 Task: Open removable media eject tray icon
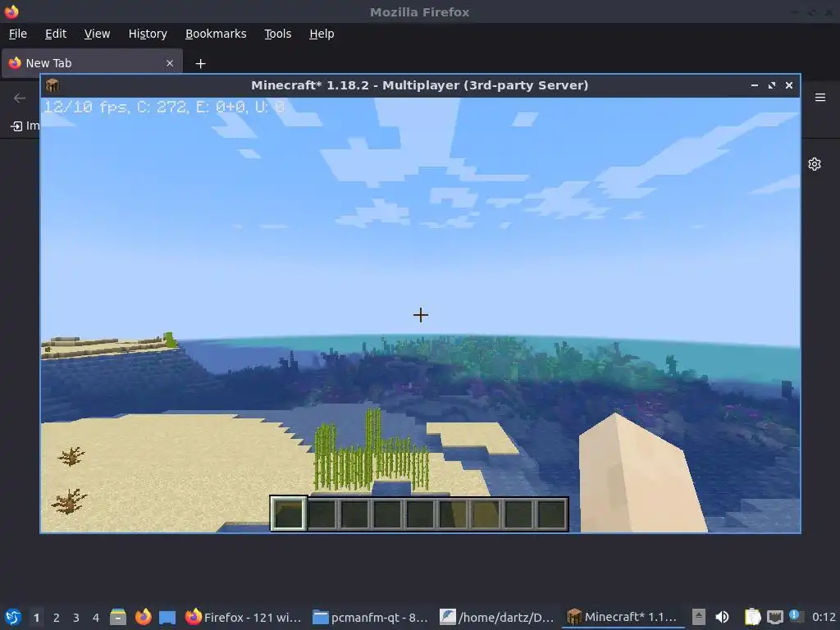click(x=699, y=617)
